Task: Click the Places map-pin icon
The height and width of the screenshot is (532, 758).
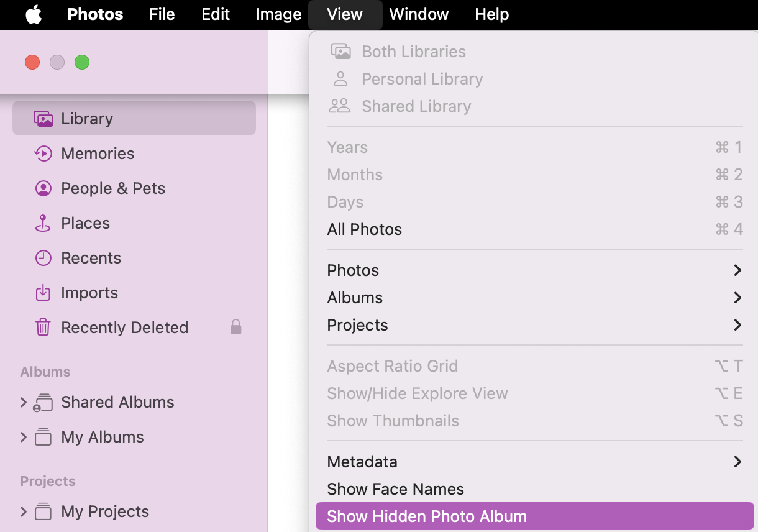Action: click(x=42, y=223)
